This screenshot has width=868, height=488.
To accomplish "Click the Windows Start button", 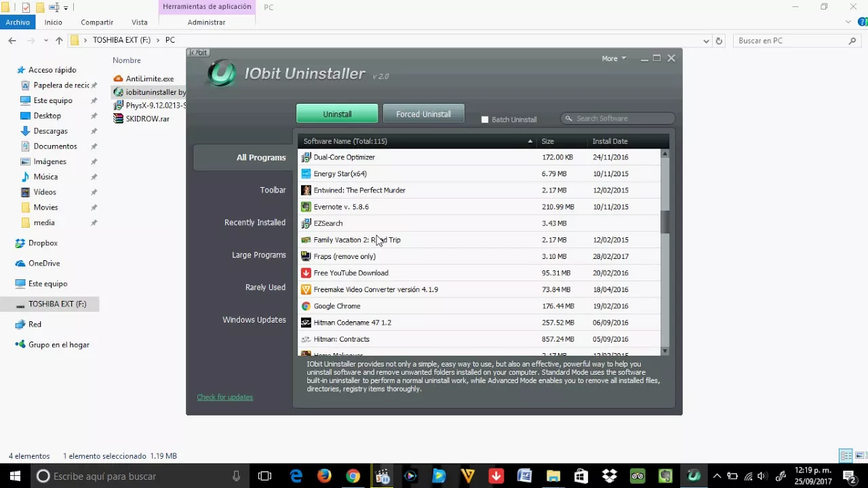I will tap(15, 476).
